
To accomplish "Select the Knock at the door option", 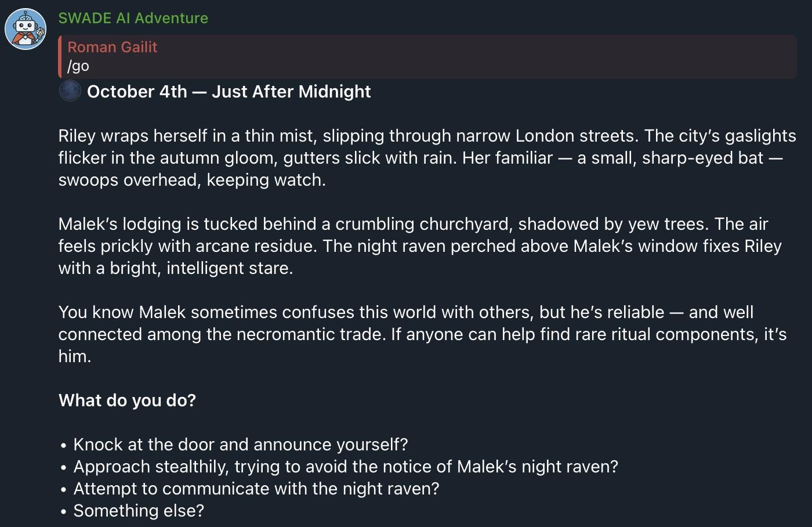I will pyautogui.click(x=241, y=445).
